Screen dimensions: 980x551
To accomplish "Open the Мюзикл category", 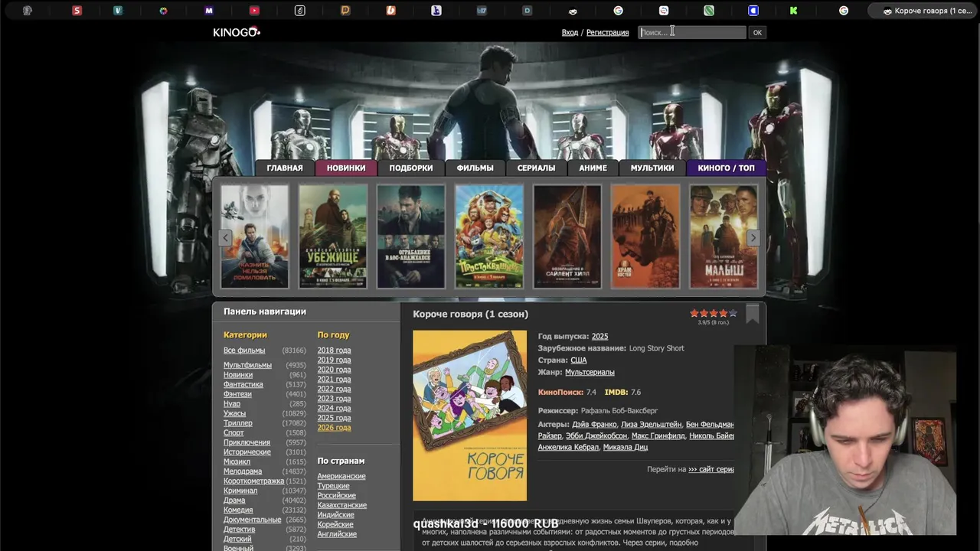I will pos(237,461).
